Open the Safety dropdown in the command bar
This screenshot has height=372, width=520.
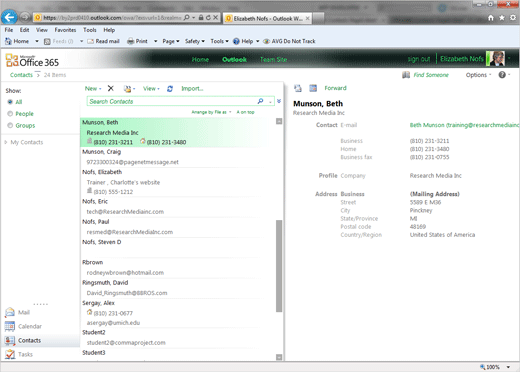(x=195, y=41)
